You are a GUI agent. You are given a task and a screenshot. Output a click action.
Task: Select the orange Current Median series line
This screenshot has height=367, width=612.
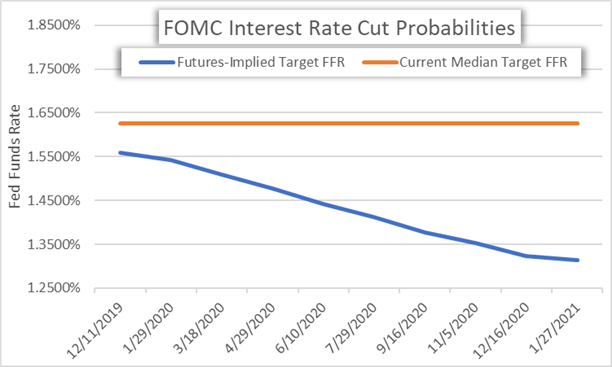(349, 123)
